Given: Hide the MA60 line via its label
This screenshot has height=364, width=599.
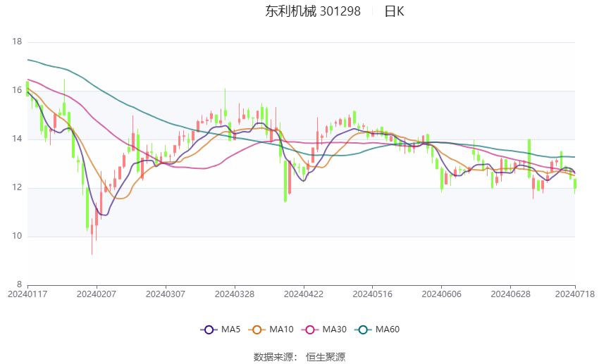Looking at the screenshot, I should (x=388, y=330).
